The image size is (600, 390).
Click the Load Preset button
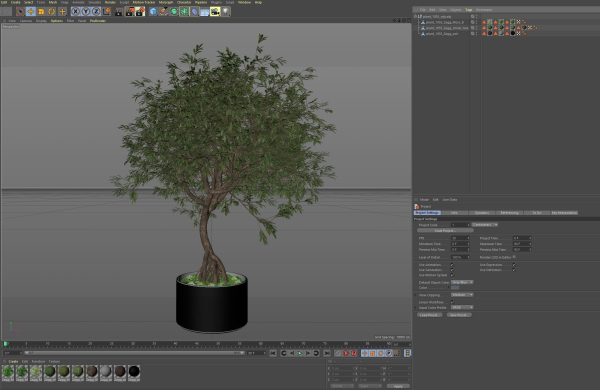pyautogui.click(x=430, y=315)
